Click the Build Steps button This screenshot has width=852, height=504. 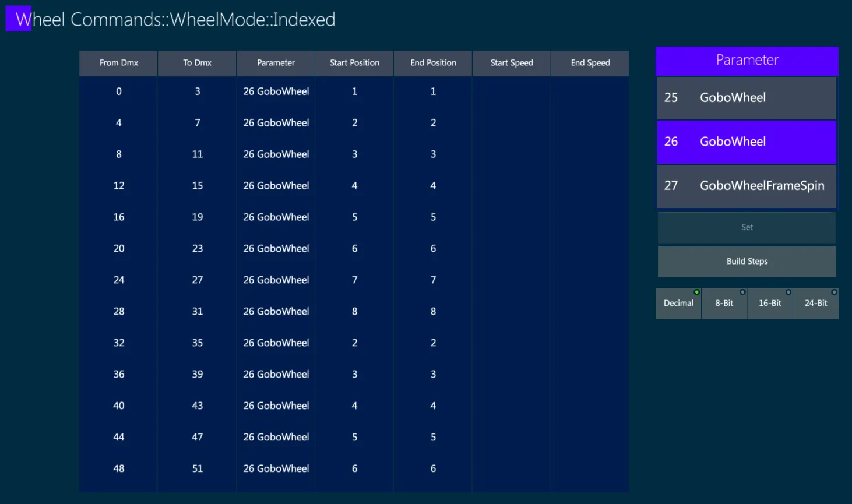[x=747, y=261]
